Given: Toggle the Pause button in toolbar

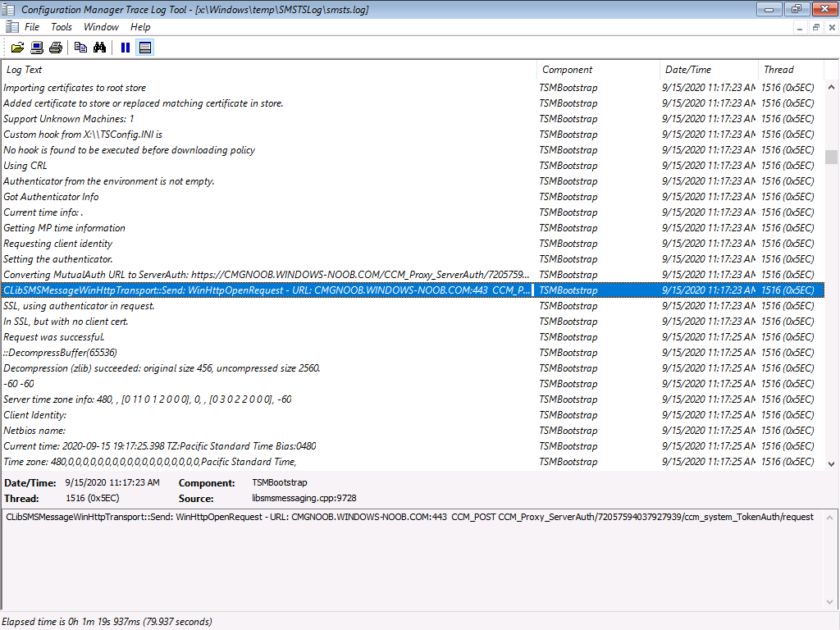Looking at the screenshot, I should [126, 48].
